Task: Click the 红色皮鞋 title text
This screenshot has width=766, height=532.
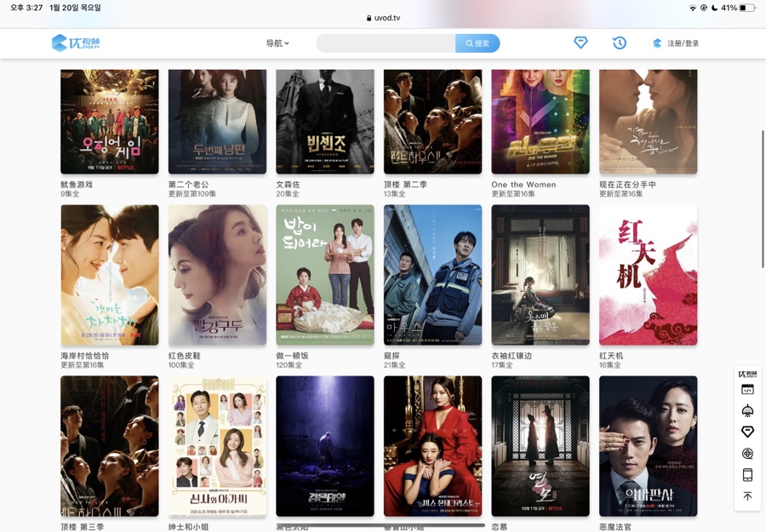Action: (x=185, y=356)
